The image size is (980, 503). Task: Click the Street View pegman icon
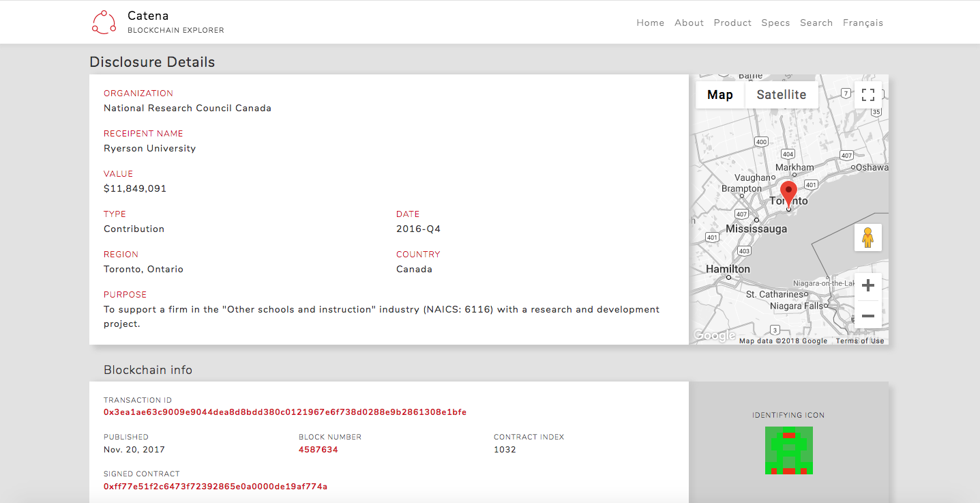coord(868,238)
